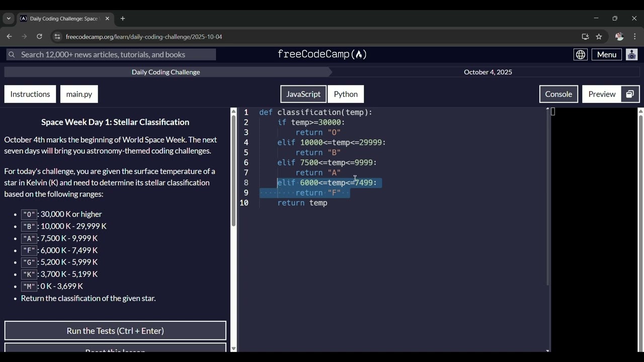Image resolution: width=644 pixels, height=362 pixels.
Task: Click the Daily Coding Challenge breadcrumb
Action: coord(166,72)
